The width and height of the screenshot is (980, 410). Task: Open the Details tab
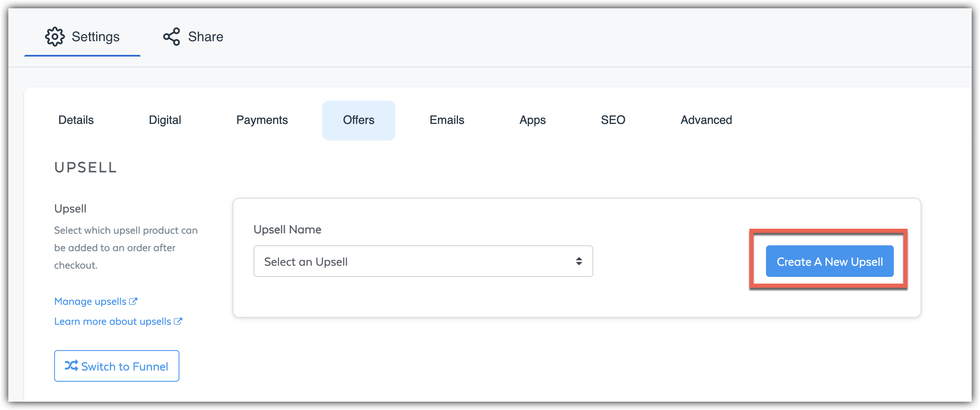[x=76, y=120]
